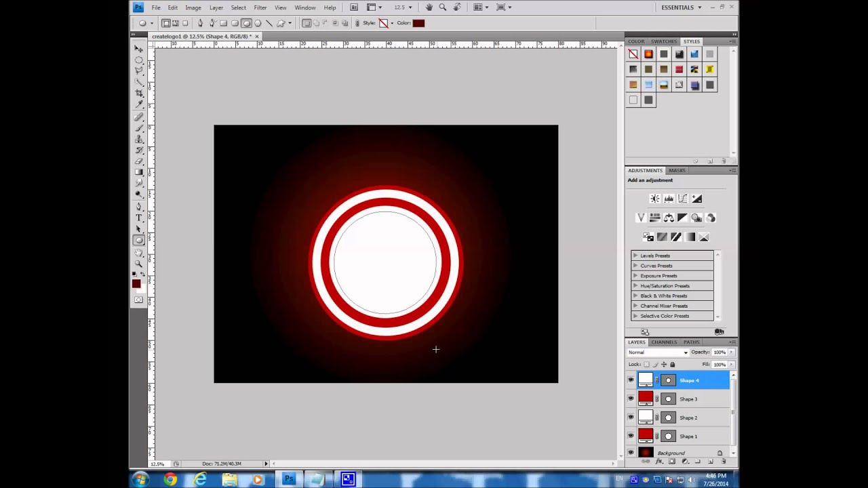Open the Window menu
The width and height of the screenshot is (868, 488).
[x=305, y=7]
